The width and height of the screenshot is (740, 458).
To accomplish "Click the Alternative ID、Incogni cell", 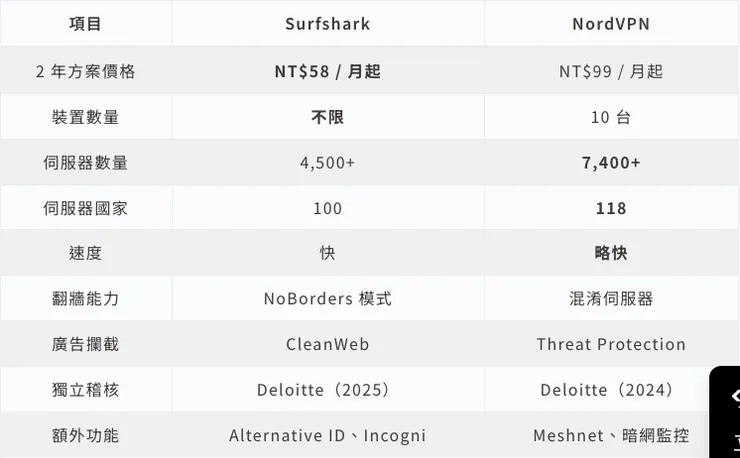I will [327, 435].
